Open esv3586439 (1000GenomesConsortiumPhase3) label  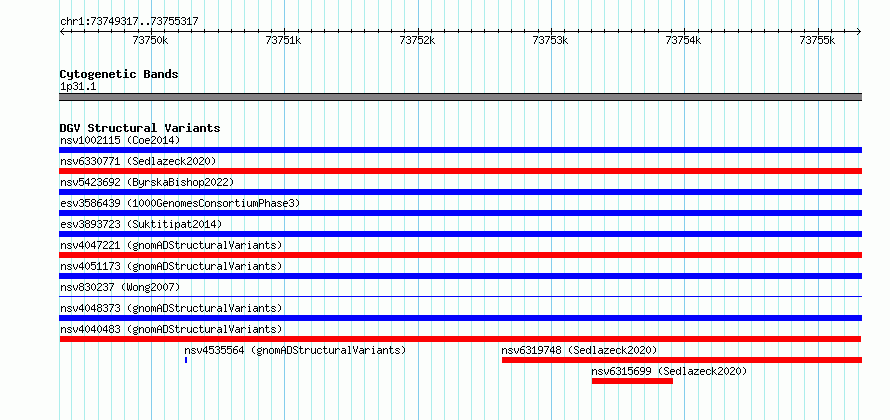tap(180, 203)
